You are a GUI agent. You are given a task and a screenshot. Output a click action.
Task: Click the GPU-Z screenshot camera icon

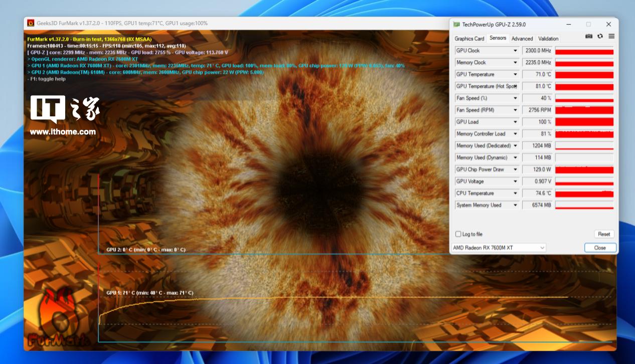(589, 36)
